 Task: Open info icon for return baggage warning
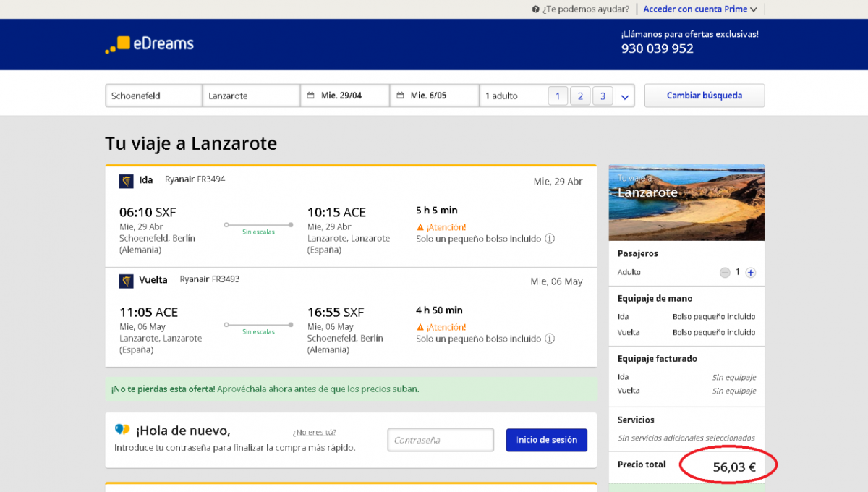tap(550, 339)
